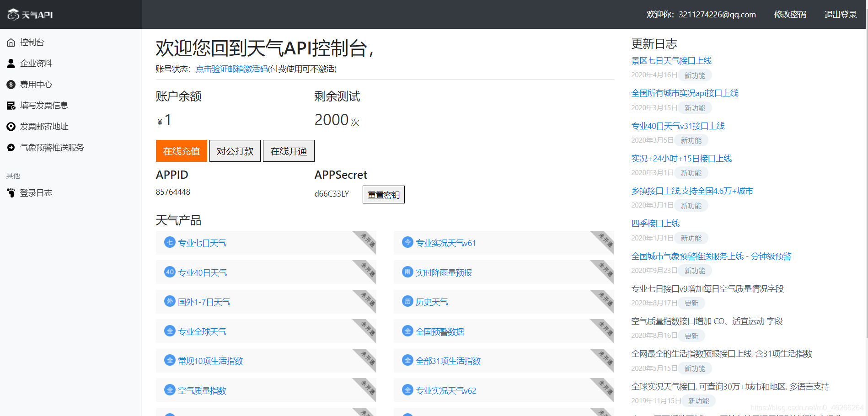Screen dimensions: 868x416
Task: Open the 专业全球天气 product link
Action: (x=202, y=331)
